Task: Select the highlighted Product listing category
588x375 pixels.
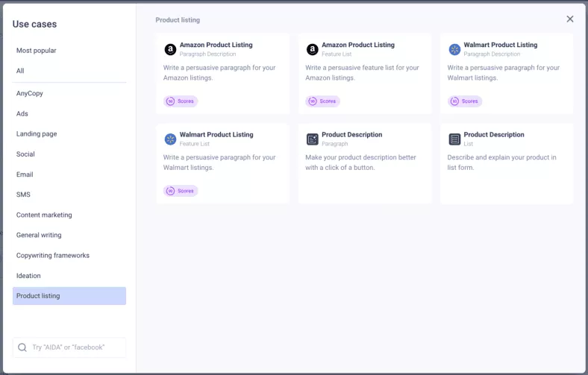Action: point(69,296)
